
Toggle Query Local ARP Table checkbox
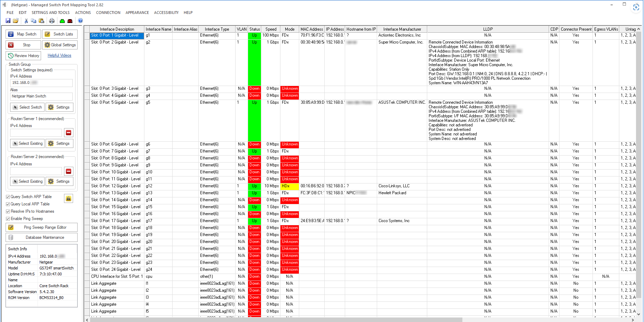(x=8, y=204)
